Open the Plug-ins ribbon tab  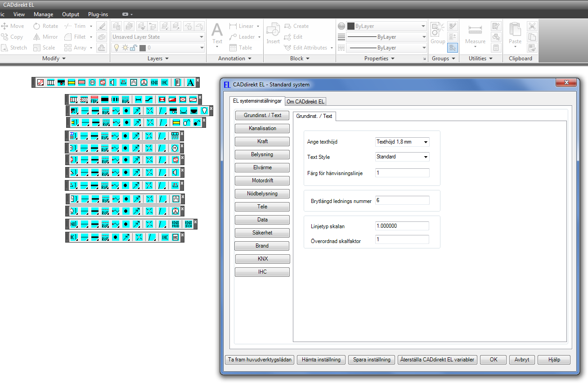98,14
